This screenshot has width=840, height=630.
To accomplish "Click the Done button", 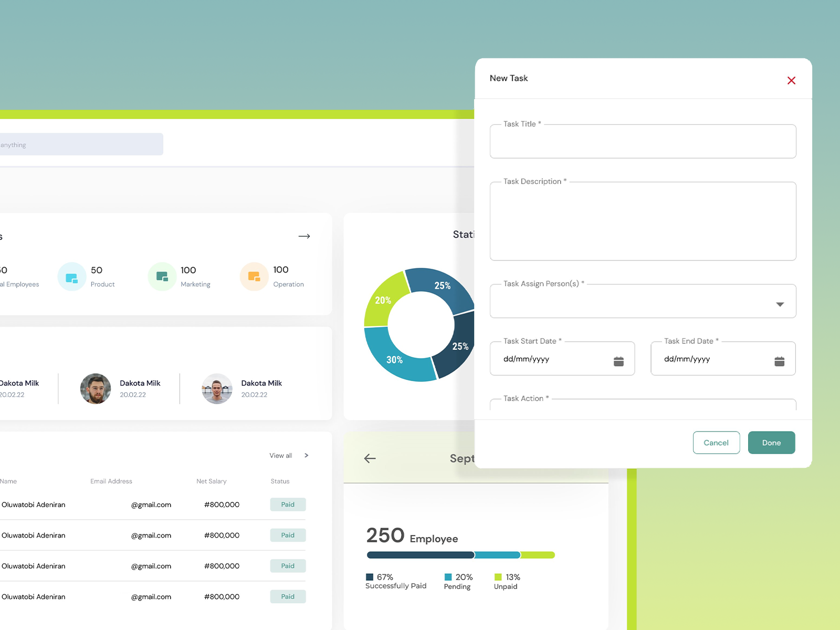I will coord(771,443).
